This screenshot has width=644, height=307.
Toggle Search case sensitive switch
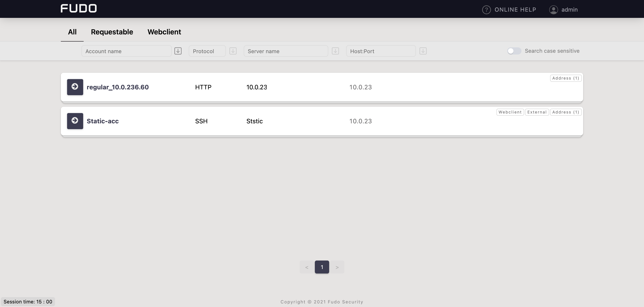tap(514, 51)
